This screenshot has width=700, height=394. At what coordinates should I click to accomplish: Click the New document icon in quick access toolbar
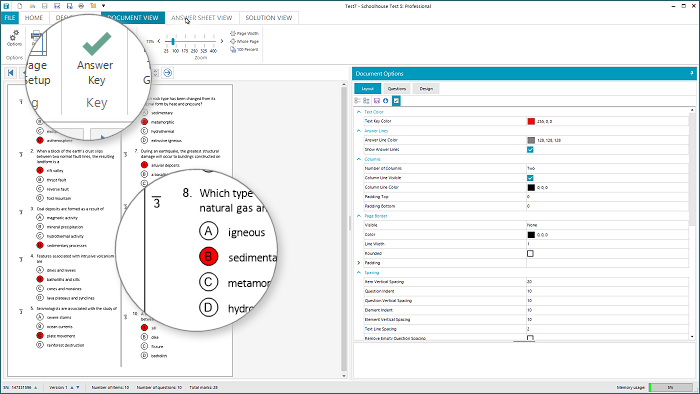click(20, 6)
